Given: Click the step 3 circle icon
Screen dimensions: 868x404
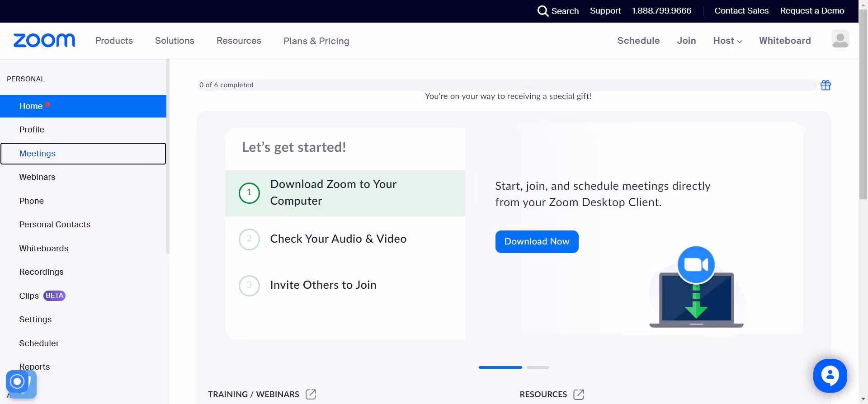Looking at the screenshot, I should tap(249, 286).
